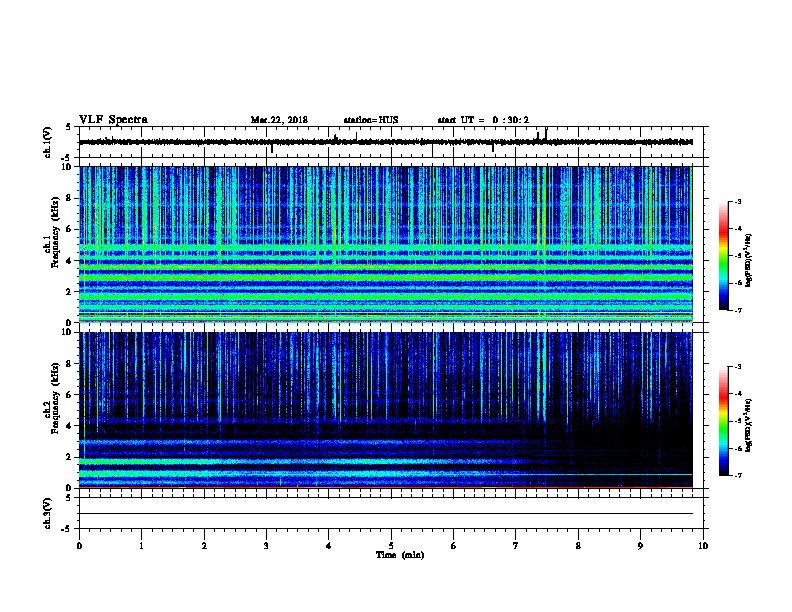Click the "ch.1(V)" waveform axis label

tap(48, 142)
